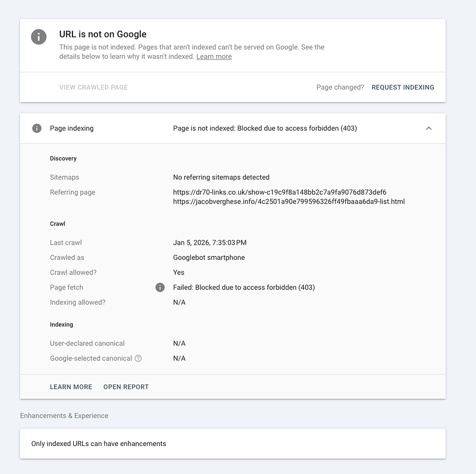Collapse the Page indexing section chevron
The width and height of the screenshot is (476, 474).
[429, 128]
